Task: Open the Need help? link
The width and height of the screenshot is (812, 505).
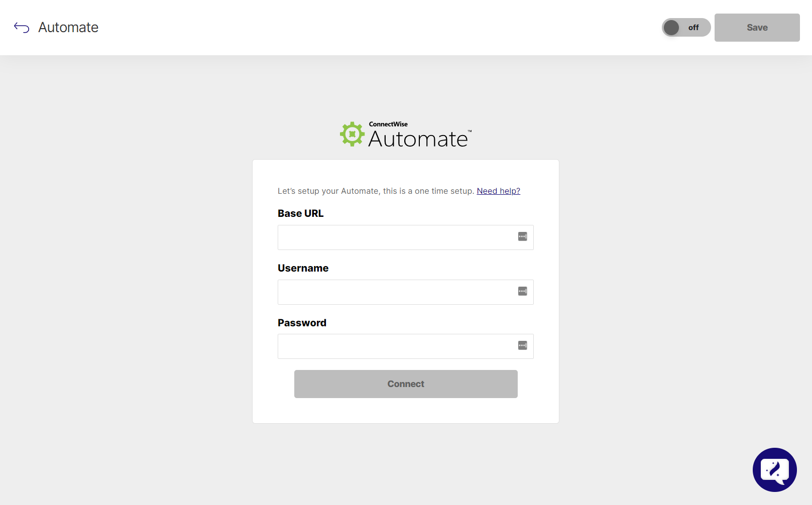Action: point(498,191)
